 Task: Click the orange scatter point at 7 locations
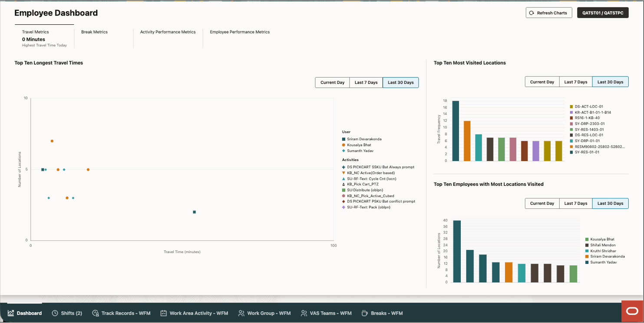(52, 141)
